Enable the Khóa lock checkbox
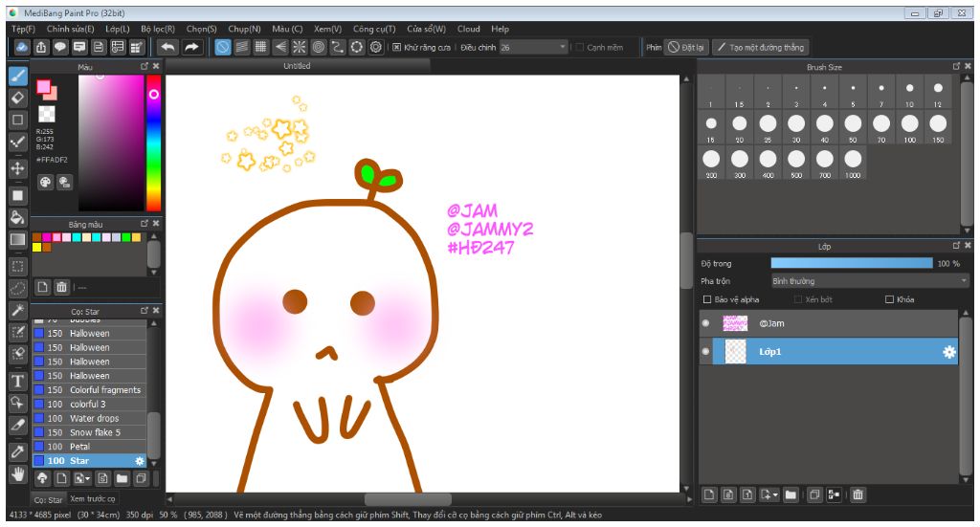The image size is (980, 527). (889, 299)
